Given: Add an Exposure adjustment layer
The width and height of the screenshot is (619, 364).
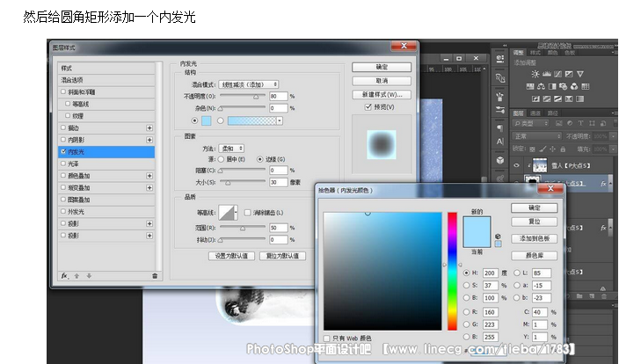Looking at the screenshot, I should pos(569,74).
